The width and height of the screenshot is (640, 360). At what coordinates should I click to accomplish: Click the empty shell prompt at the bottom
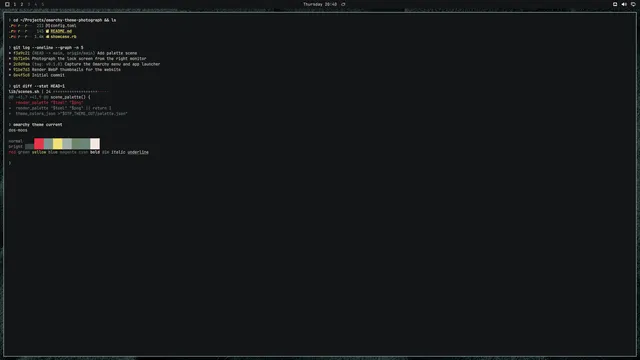10,163
